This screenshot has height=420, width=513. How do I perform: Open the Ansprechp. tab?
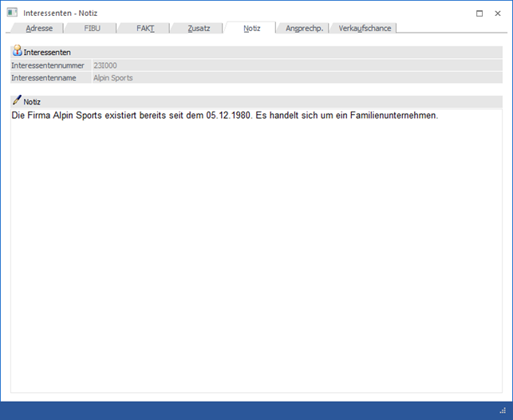[x=303, y=28]
